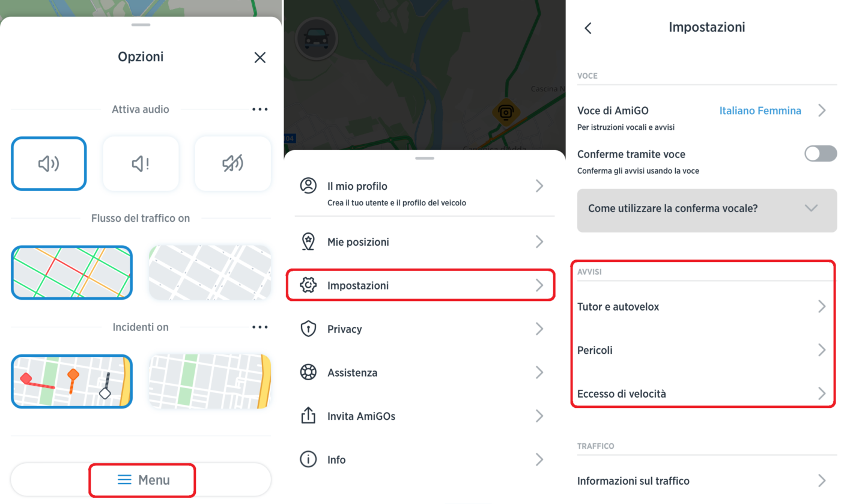Tap the car icon on the map

tap(317, 38)
